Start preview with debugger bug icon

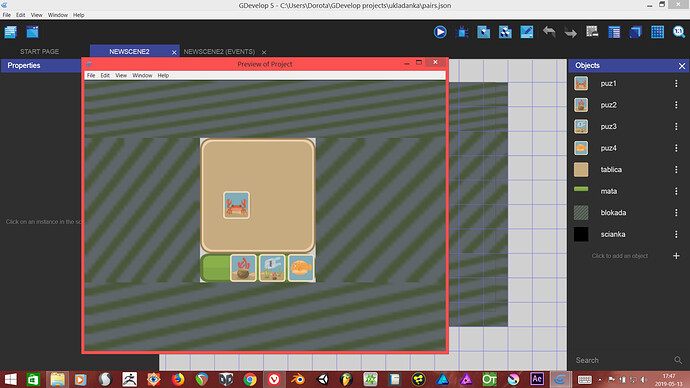462,32
